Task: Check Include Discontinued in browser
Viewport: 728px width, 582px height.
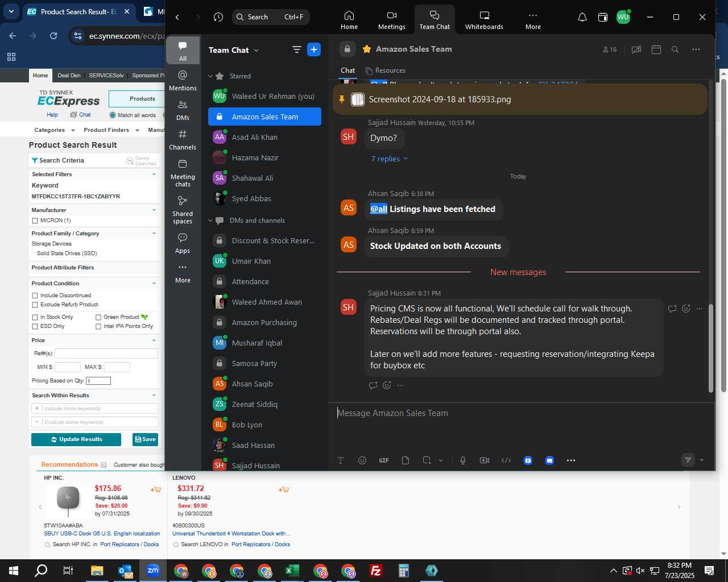Action: (35, 296)
